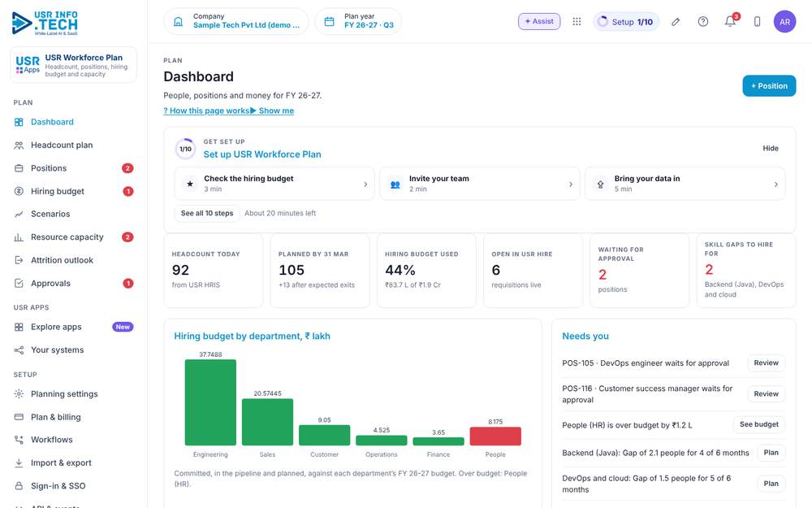The height and width of the screenshot is (508, 812).
Task: Click the How this page works link
Action: point(206,111)
